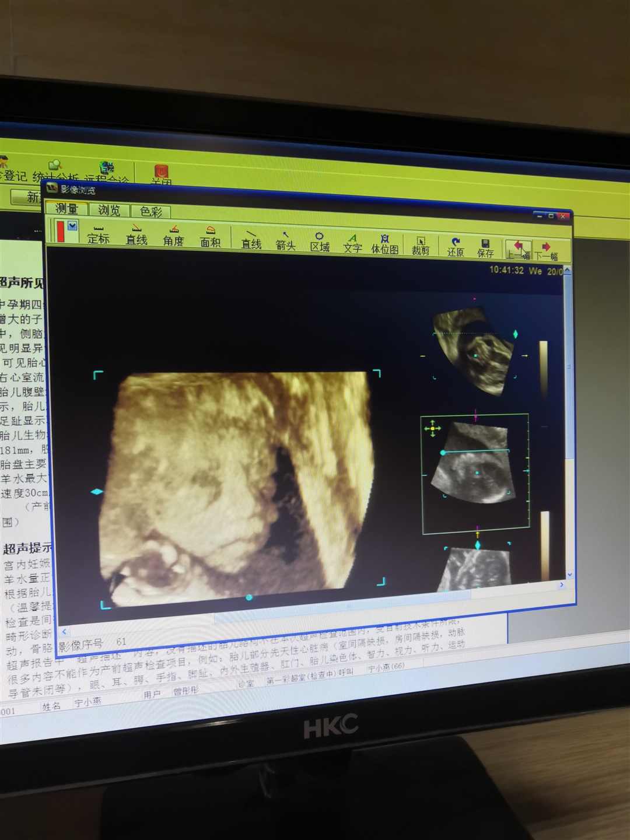
Task: Click the 10:41:32 timestamp on image
Action: coord(506,270)
